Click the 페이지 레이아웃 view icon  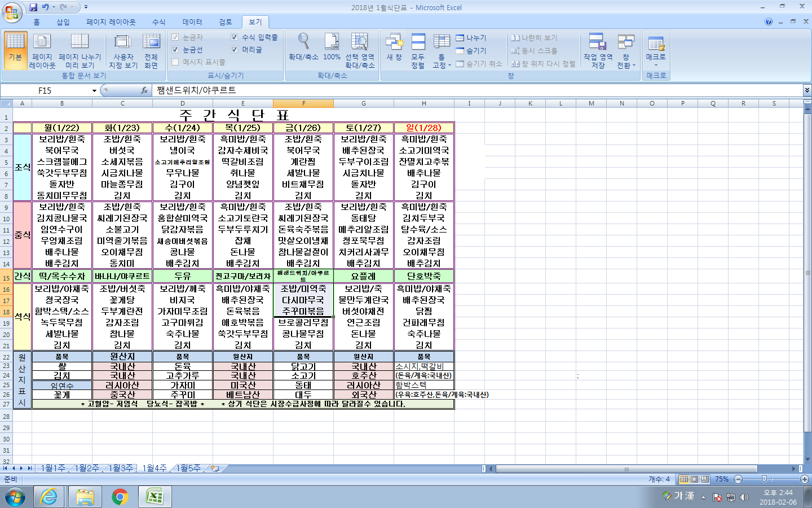(42, 51)
